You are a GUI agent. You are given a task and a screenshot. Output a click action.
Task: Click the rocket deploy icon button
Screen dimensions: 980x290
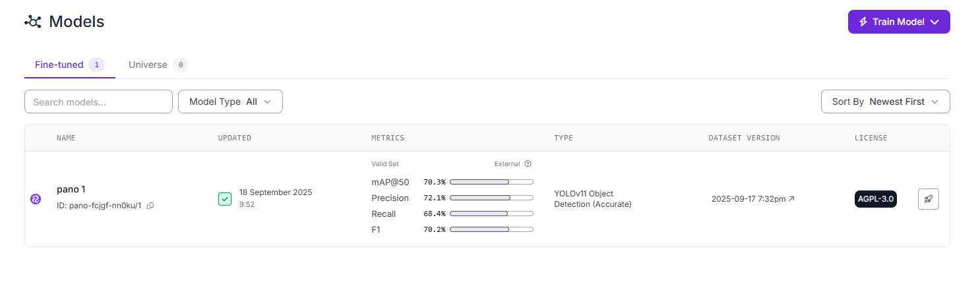[x=929, y=198]
